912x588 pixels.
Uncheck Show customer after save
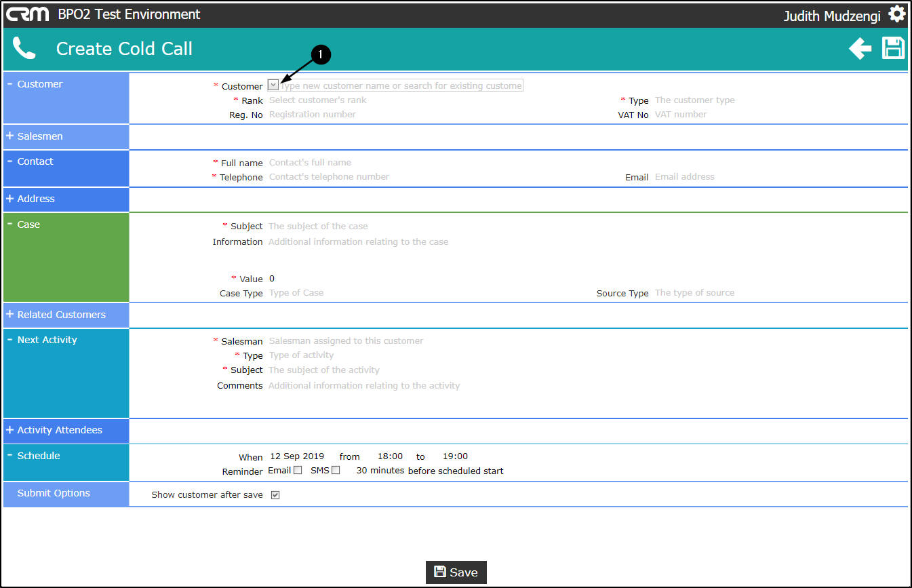pos(275,495)
